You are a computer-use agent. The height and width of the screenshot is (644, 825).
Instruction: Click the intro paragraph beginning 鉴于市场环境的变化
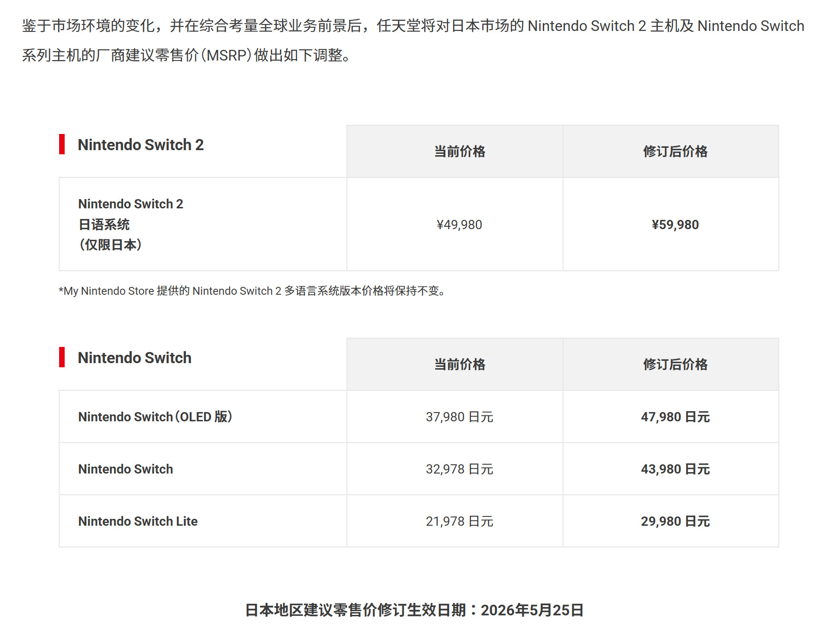tap(413, 40)
